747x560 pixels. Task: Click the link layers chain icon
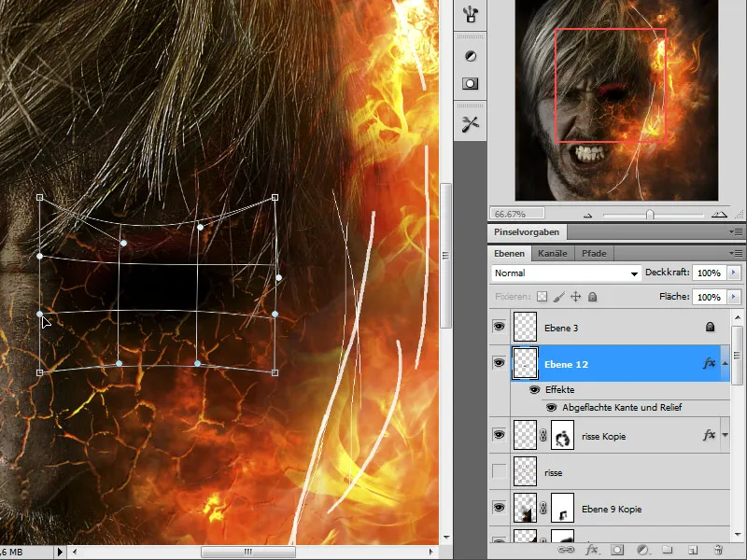point(565,550)
